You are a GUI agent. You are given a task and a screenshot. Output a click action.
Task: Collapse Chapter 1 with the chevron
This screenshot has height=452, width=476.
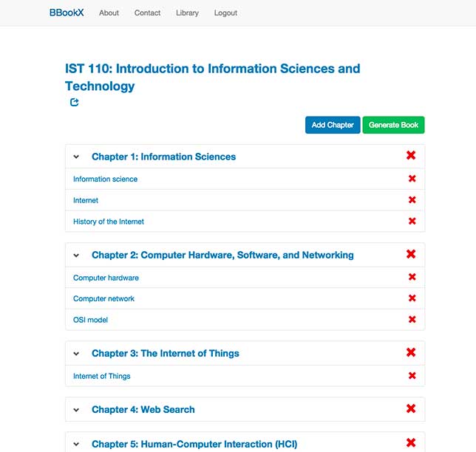pyautogui.click(x=76, y=157)
